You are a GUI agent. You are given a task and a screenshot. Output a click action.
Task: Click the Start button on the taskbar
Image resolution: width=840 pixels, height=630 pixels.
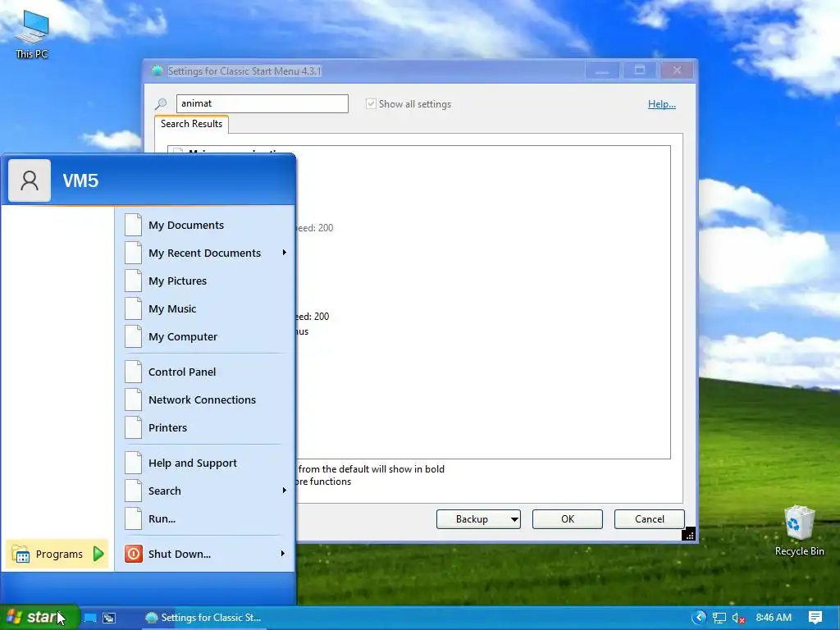coord(39,617)
